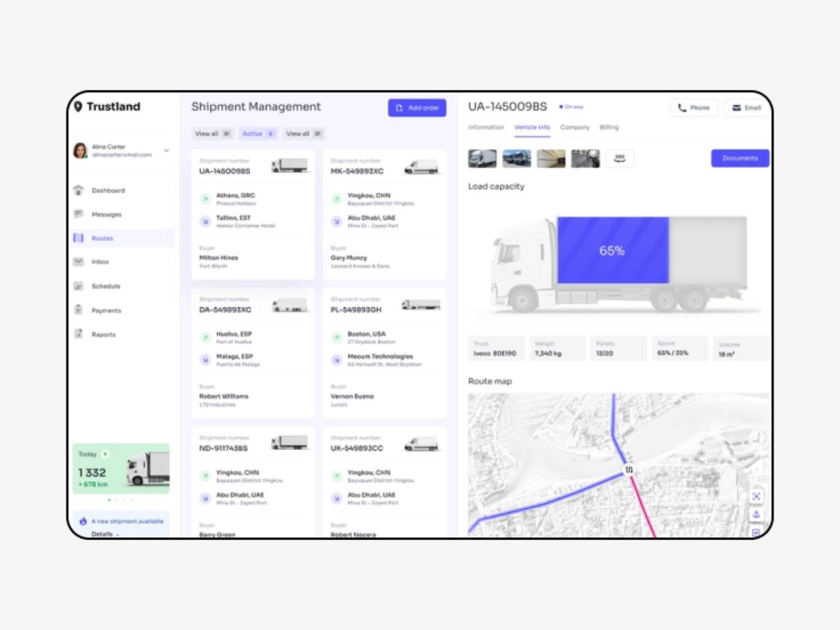Open the second truck fleet thumbnail
The width and height of the screenshot is (840, 630).
pyautogui.click(x=516, y=158)
